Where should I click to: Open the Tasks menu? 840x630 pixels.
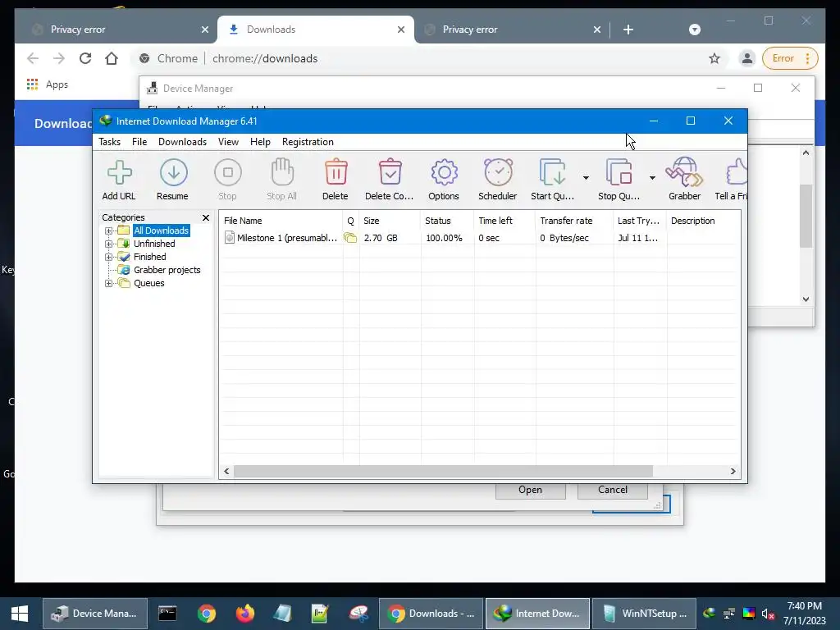tap(110, 142)
